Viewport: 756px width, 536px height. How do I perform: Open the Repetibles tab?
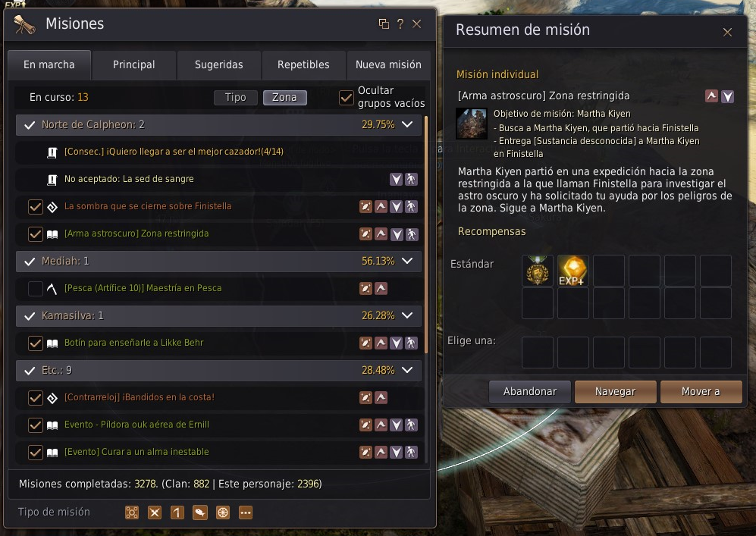tap(304, 64)
